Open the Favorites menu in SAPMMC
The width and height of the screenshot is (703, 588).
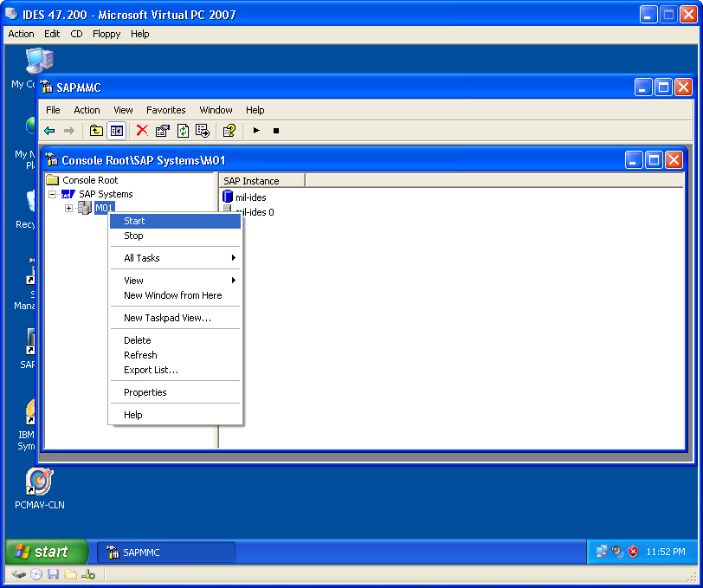pyautogui.click(x=165, y=110)
